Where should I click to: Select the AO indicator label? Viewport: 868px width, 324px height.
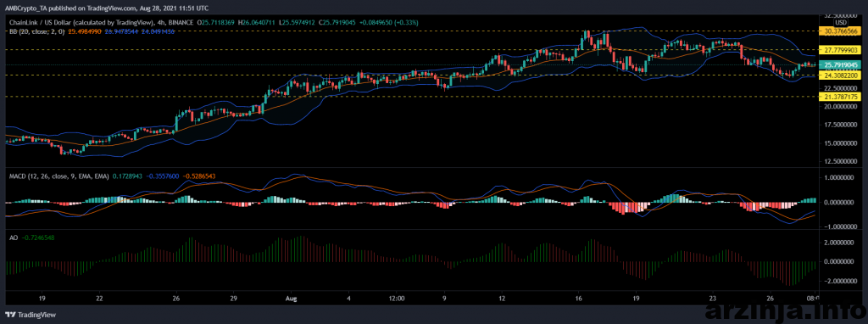tap(14, 237)
